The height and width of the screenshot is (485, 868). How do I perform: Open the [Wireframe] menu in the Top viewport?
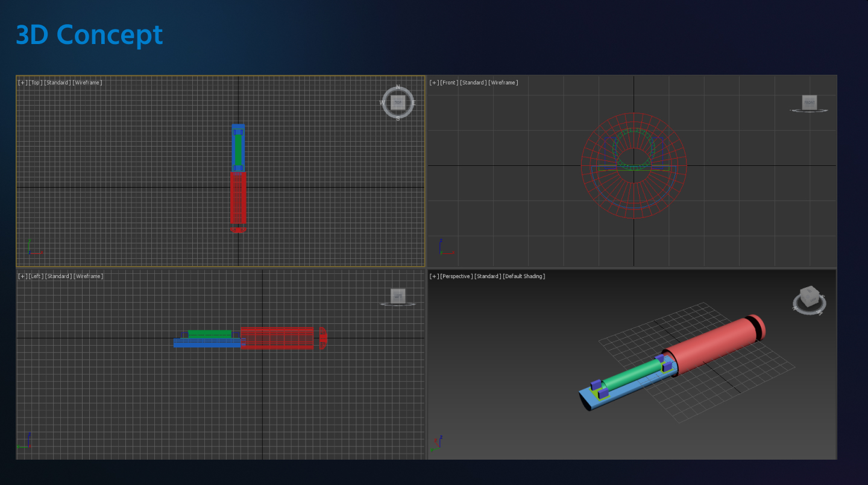pos(87,83)
